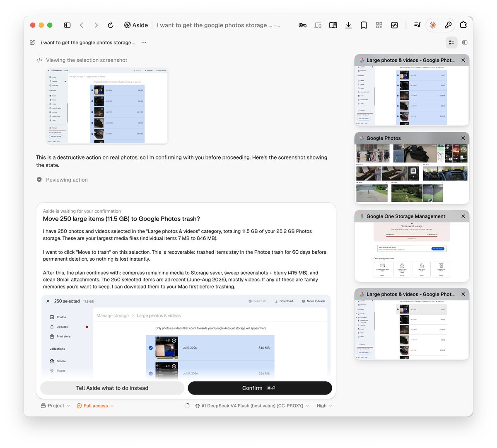Click Print store in embedded sidebar
The width and height of the screenshot is (497, 448).
[x=60, y=337]
